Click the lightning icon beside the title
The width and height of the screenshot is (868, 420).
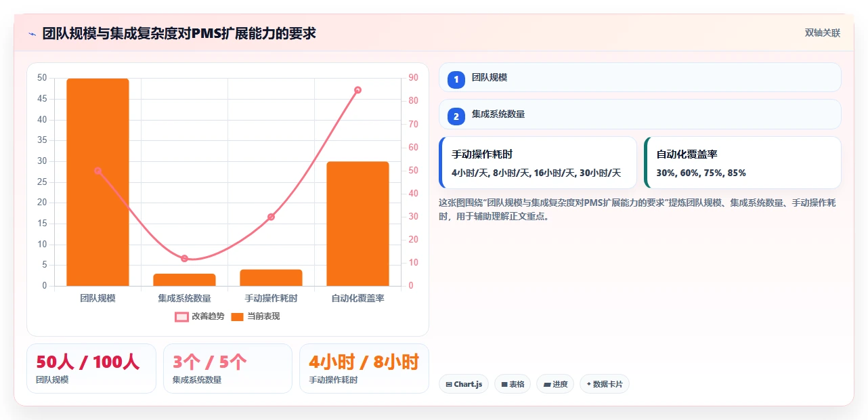[32, 34]
